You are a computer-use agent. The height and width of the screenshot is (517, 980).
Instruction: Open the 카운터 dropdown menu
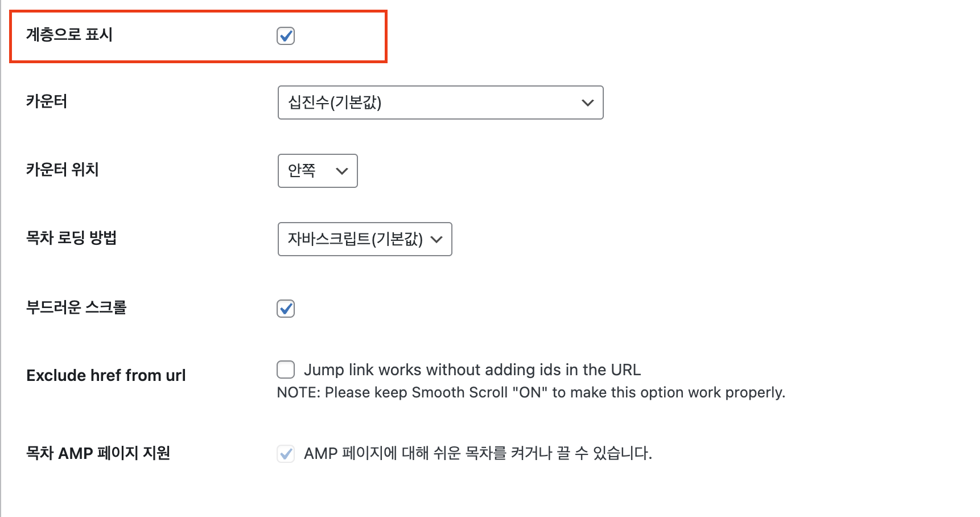pyautogui.click(x=440, y=102)
